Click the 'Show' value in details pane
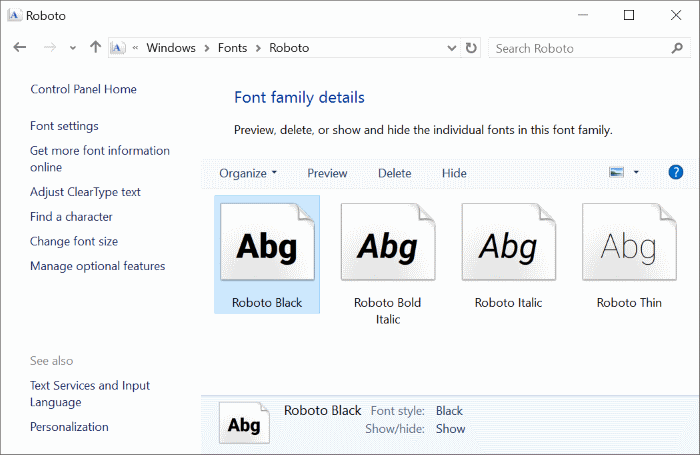 [x=450, y=429]
